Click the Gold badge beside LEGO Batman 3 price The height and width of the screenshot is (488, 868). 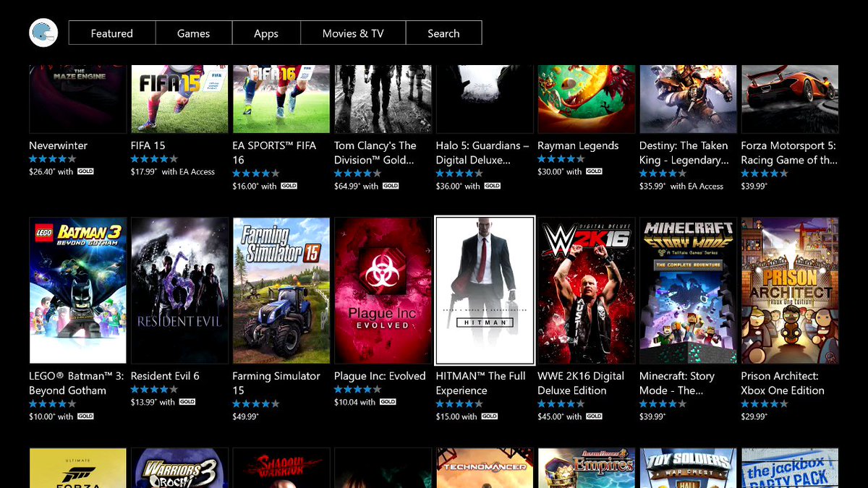(85, 416)
